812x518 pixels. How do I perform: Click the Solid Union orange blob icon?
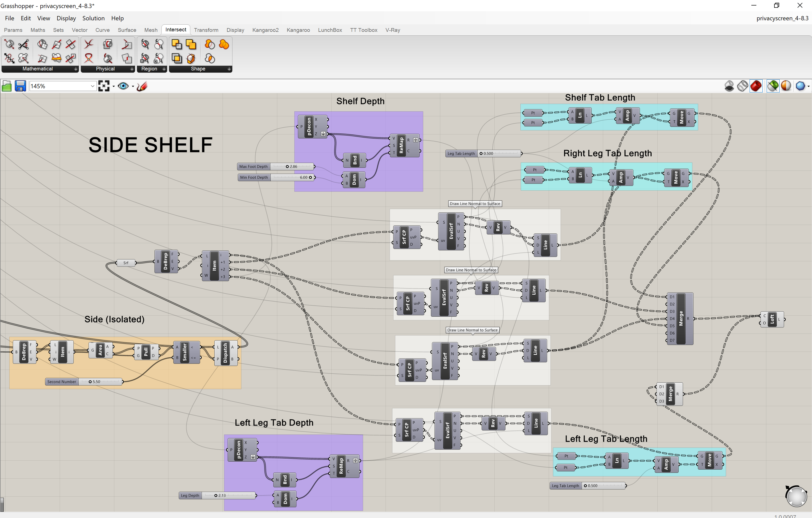[224, 44]
